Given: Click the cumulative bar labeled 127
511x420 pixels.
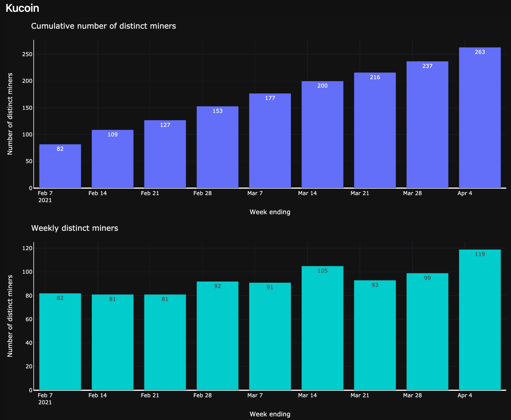Looking at the screenshot, I should click(165, 154).
